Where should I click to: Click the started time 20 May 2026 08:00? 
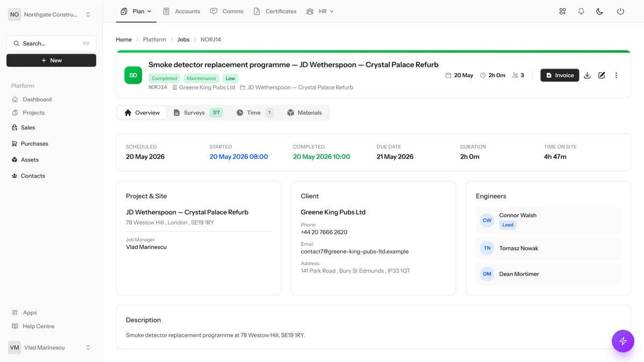[x=239, y=157]
